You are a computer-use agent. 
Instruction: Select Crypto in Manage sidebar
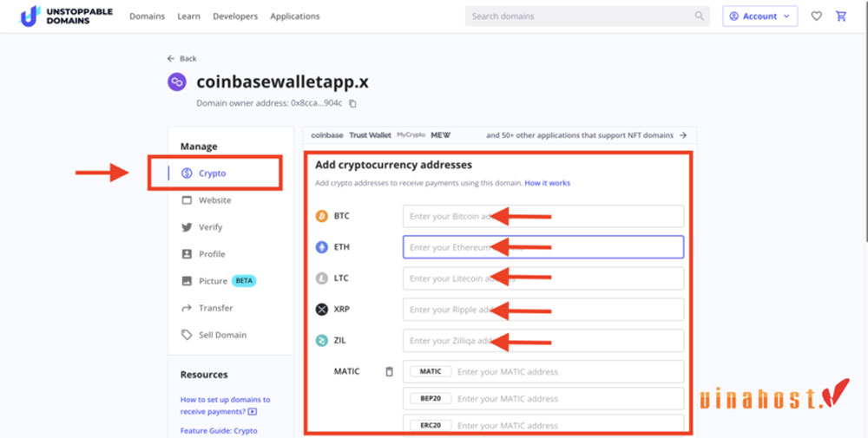(214, 173)
